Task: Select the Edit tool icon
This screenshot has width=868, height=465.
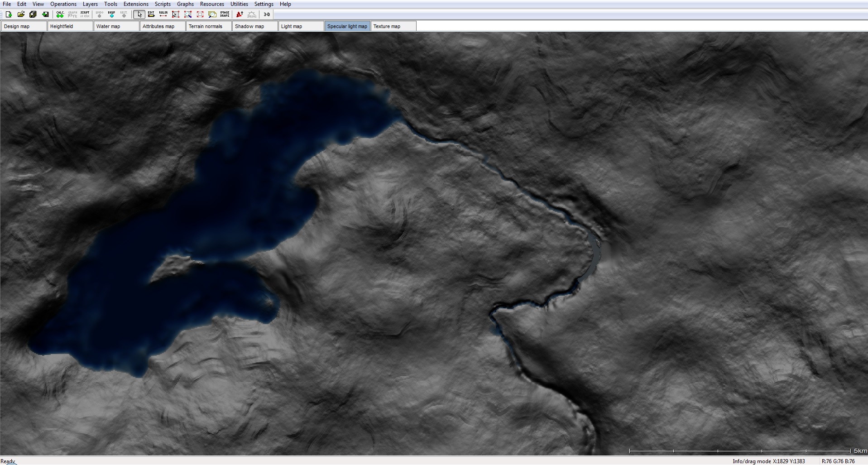Action: click(151, 14)
